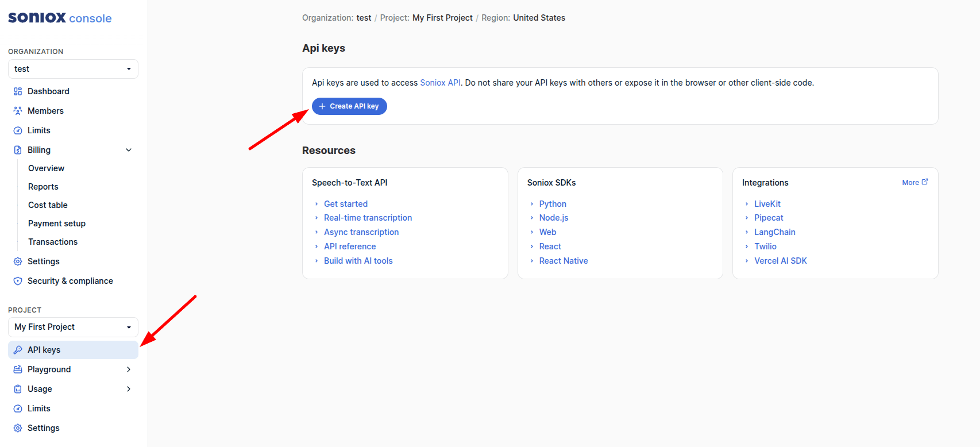
Task: Open the LiveKit integration link
Action: (767, 204)
